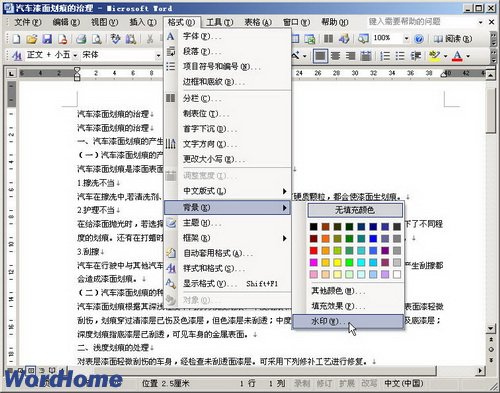
Task: Toggle track changes 修订 in status bar
Action: [324, 383]
